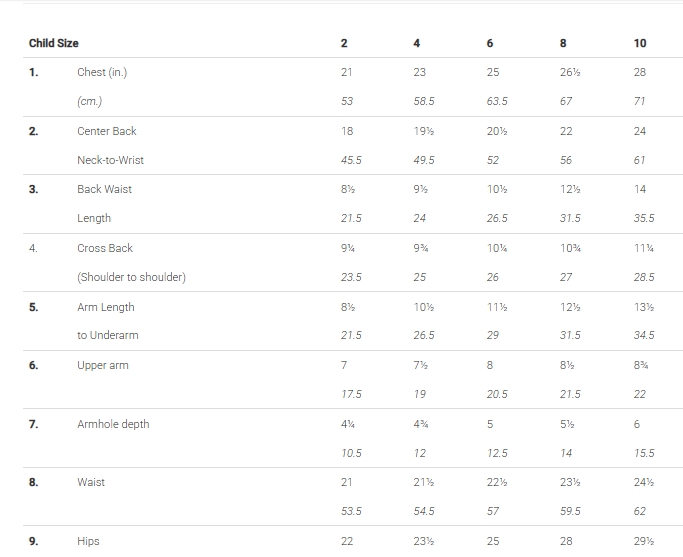Click the Waist row label
The width and height of the screenshot is (683, 557).
pyautogui.click(x=91, y=482)
